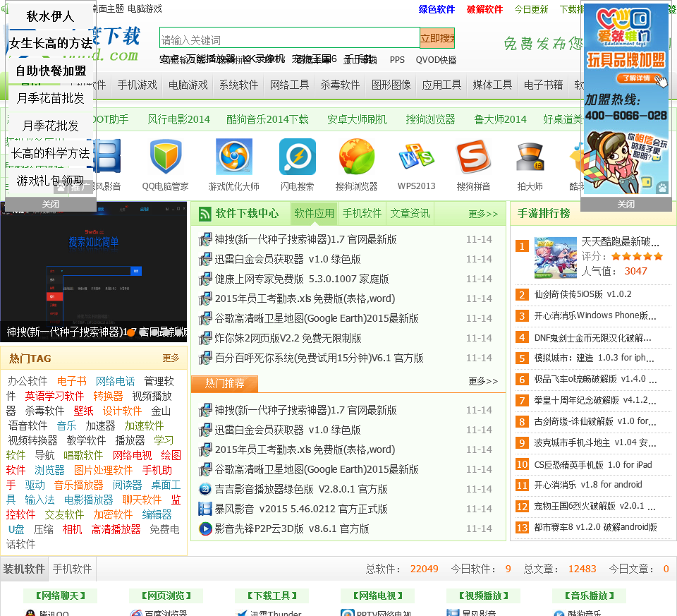This screenshot has width=677, height=616.
Task: Open the 图片处理软件 tag
Action: tap(103, 470)
